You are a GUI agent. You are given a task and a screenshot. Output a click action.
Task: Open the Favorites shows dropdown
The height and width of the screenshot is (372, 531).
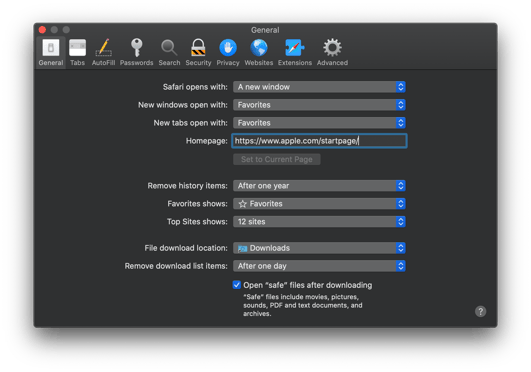click(319, 204)
